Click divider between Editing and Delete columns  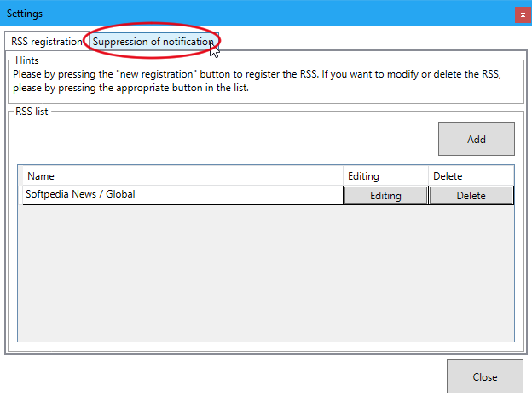click(428, 176)
